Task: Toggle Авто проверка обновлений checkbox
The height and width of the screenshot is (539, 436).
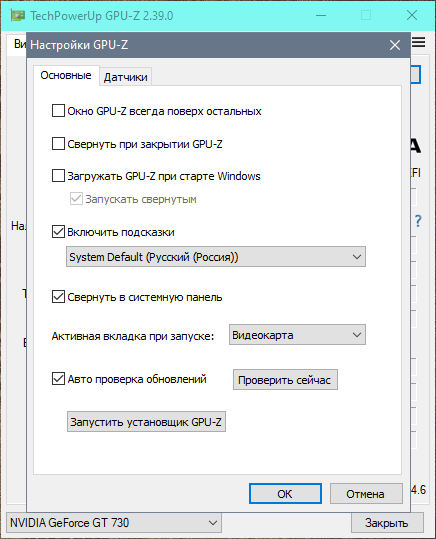Action: click(x=58, y=378)
